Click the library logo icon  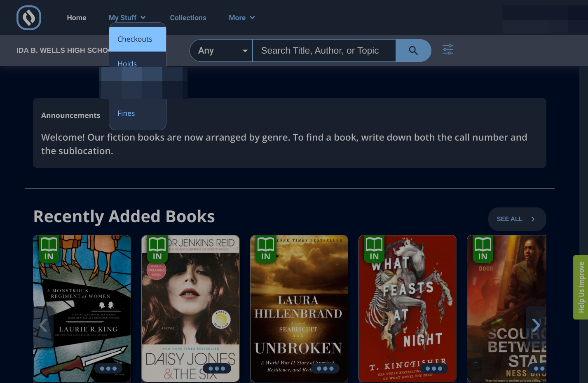pyautogui.click(x=29, y=18)
